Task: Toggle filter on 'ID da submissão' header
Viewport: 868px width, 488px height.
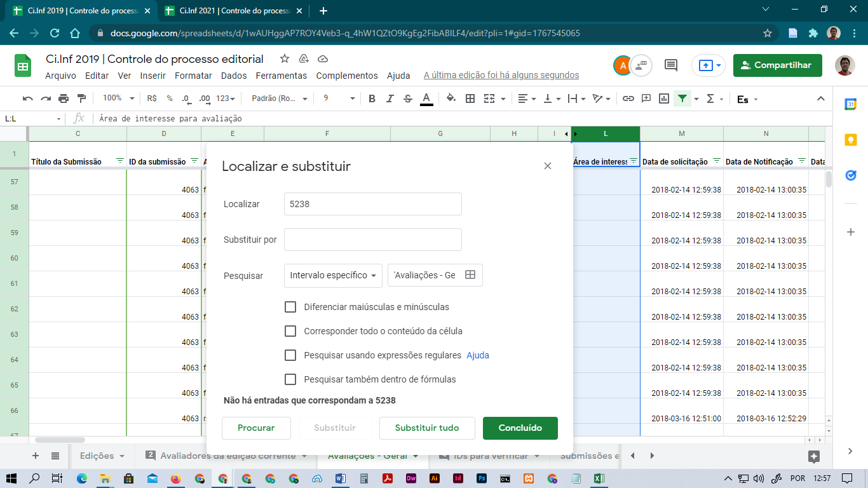Action: click(x=194, y=161)
